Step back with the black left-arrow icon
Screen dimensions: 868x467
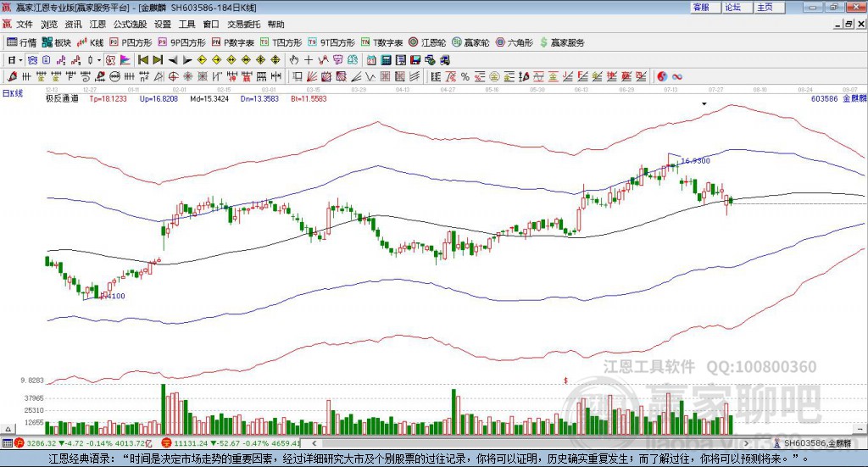pyautogui.click(x=173, y=60)
